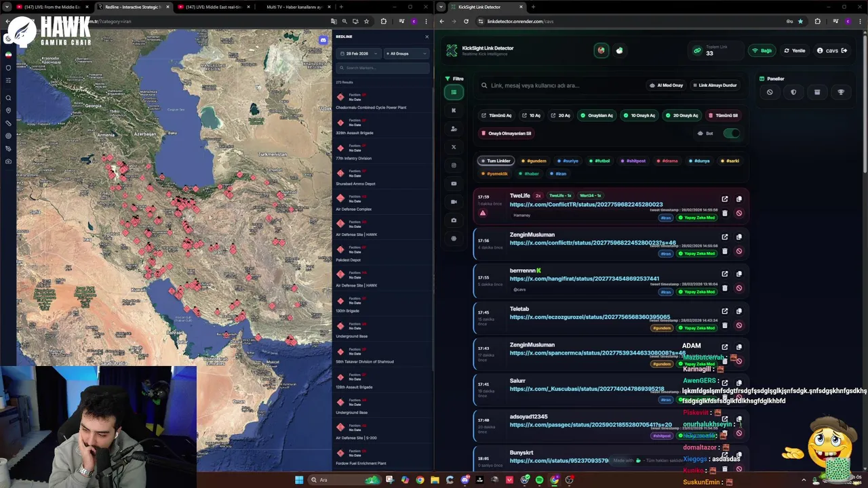This screenshot has height=488, width=868.
Task: Open Spotify from the taskbar
Action: [x=539, y=480]
